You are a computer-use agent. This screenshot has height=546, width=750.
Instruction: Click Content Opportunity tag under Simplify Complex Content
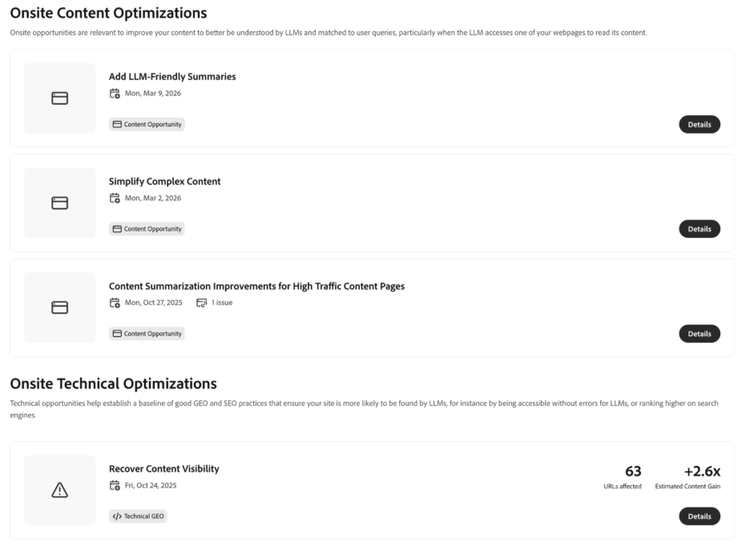pos(147,229)
